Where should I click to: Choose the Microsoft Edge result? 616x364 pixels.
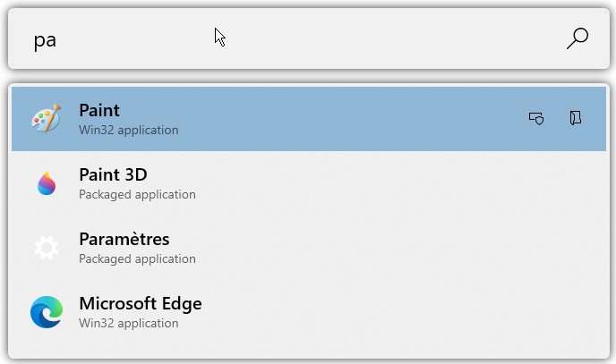140,303
